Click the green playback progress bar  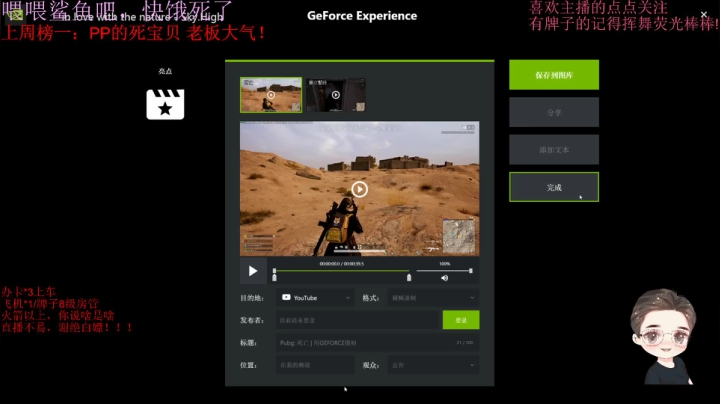pos(342,271)
